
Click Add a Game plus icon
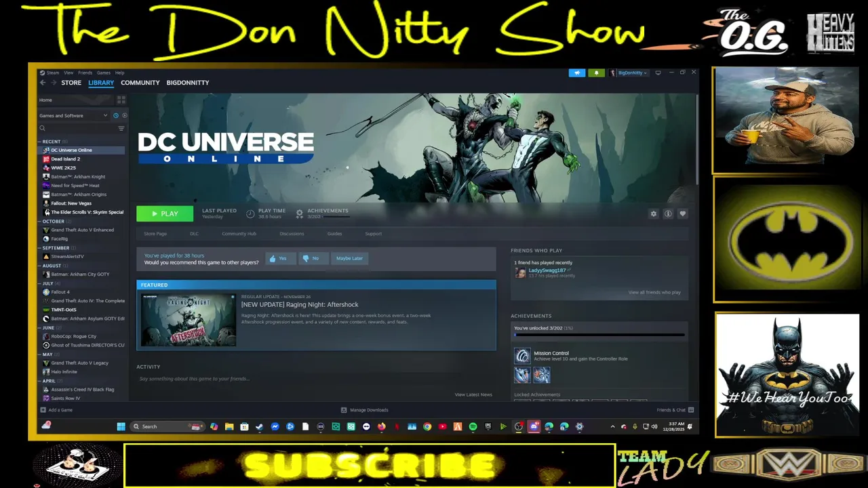tap(43, 410)
